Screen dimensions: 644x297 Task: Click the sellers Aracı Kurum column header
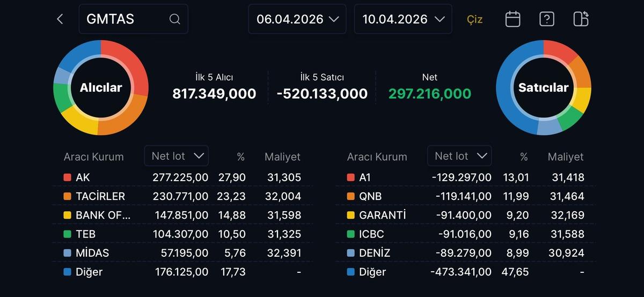click(x=377, y=157)
